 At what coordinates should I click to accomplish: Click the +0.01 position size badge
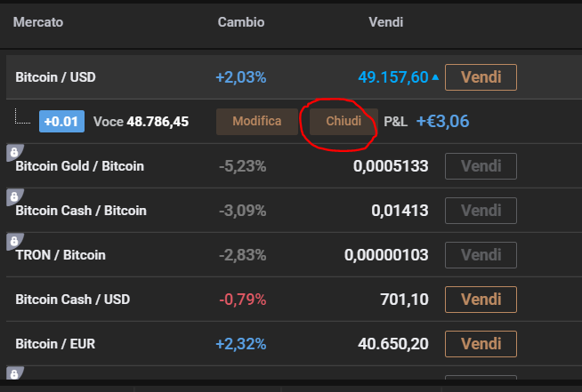point(61,121)
